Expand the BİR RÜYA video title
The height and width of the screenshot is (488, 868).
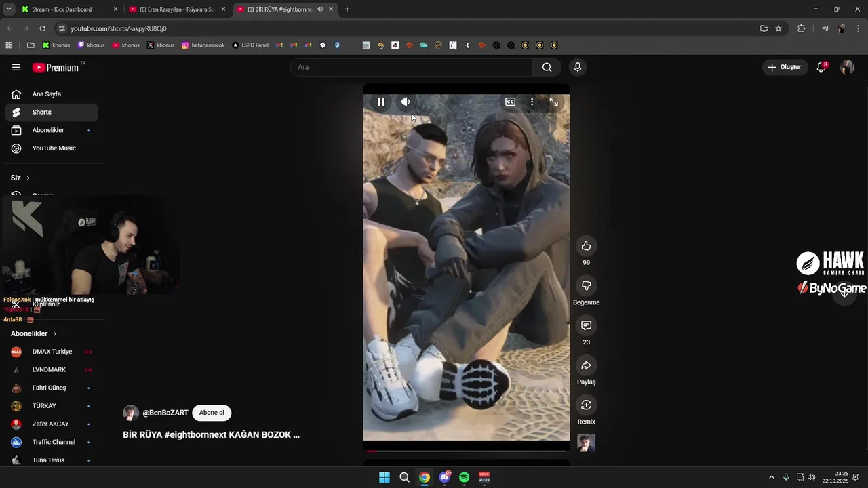pos(211,435)
